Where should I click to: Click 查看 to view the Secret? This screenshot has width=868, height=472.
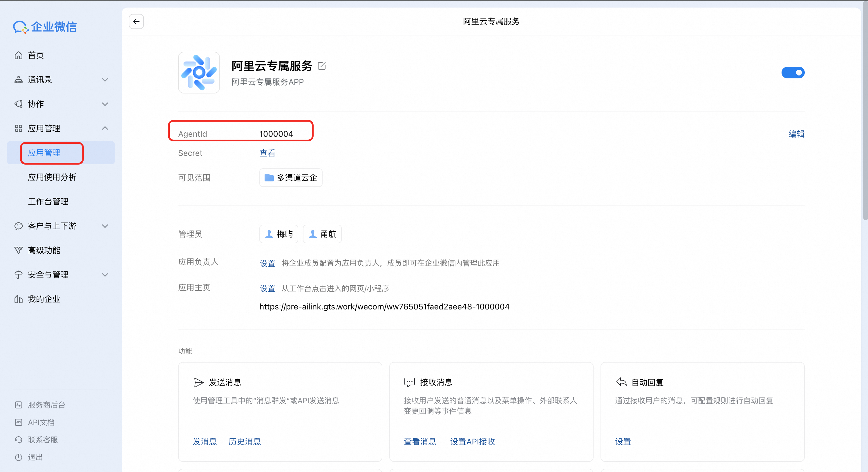pyautogui.click(x=267, y=153)
